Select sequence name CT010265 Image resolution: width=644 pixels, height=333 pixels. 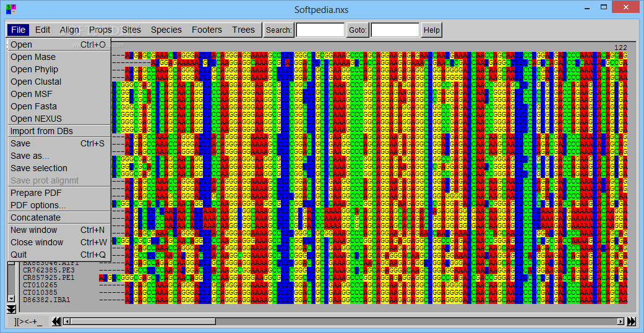click(40, 285)
